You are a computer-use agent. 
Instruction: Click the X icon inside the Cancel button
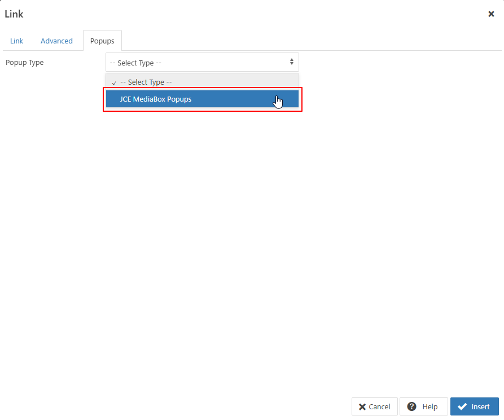362,407
